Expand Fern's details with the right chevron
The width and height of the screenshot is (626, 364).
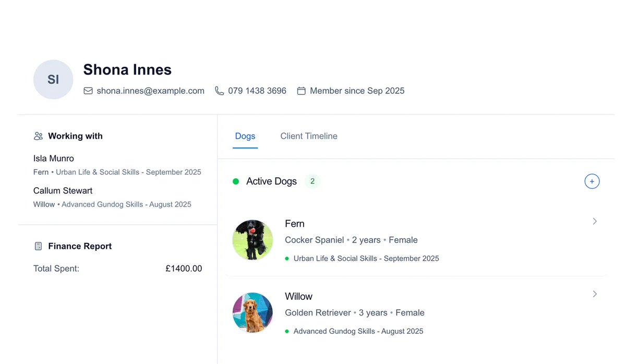595,221
